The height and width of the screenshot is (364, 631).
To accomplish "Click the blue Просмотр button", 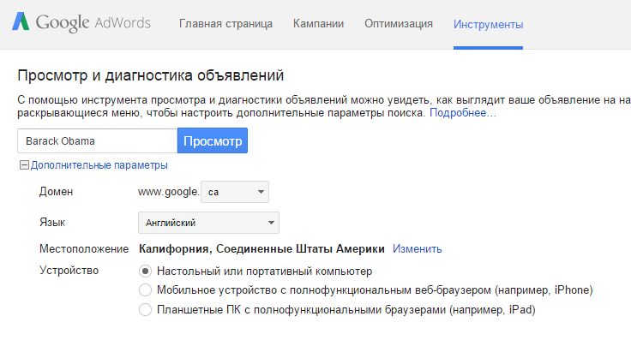I will coord(213,140).
